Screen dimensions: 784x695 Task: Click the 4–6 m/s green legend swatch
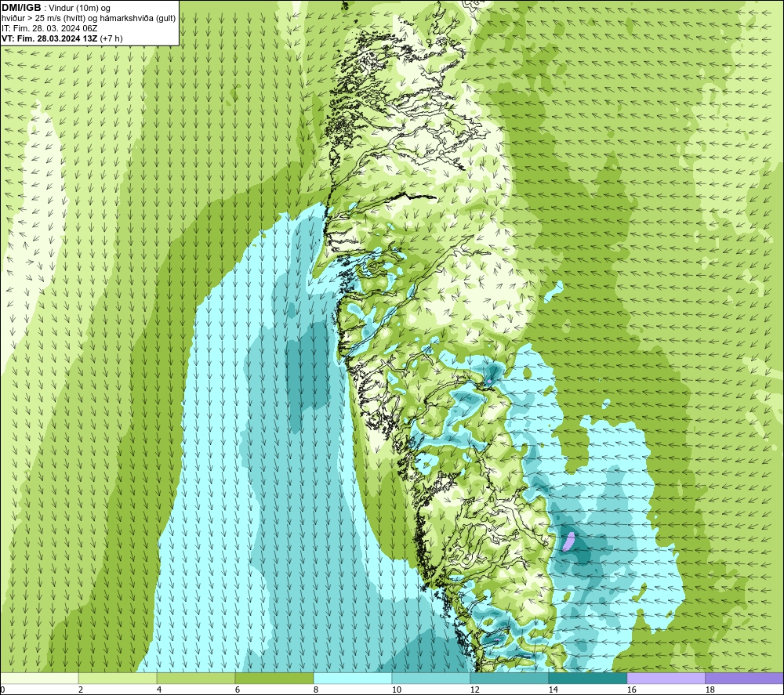196,678
